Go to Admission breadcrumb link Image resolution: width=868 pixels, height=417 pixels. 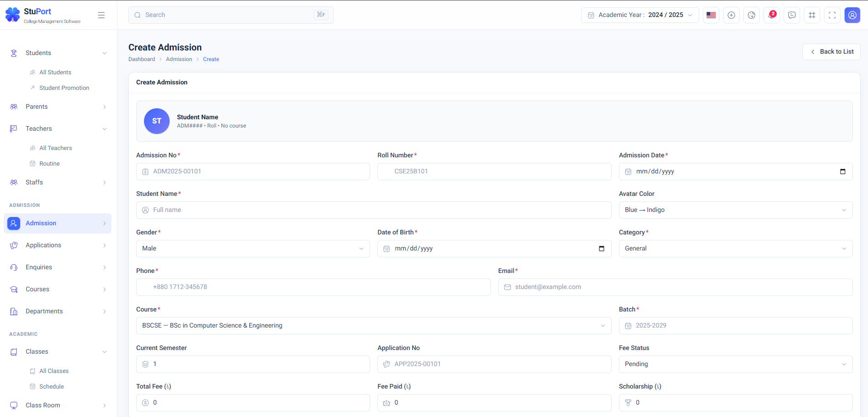click(x=179, y=59)
